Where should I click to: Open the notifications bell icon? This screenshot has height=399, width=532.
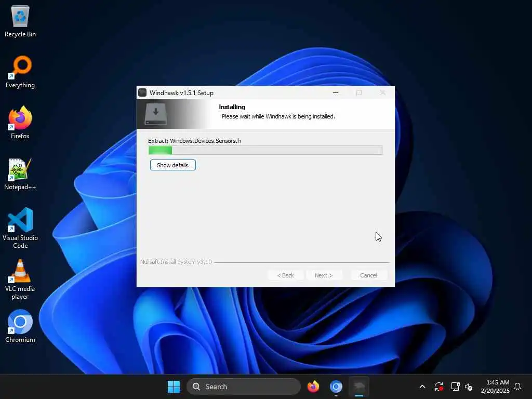pyautogui.click(x=517, y=387)
